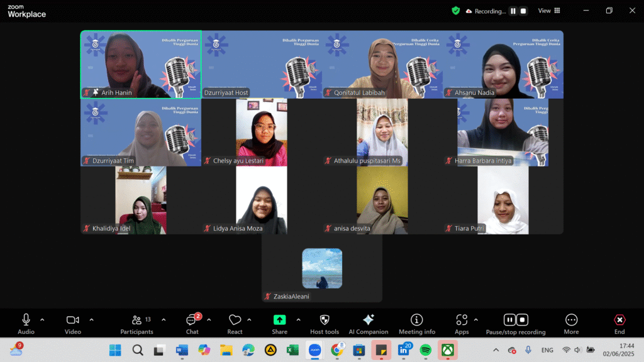Image resolution: width=644 pixels, height=362 pixels.
Task: Open Host tools
Action: point(325,321)
